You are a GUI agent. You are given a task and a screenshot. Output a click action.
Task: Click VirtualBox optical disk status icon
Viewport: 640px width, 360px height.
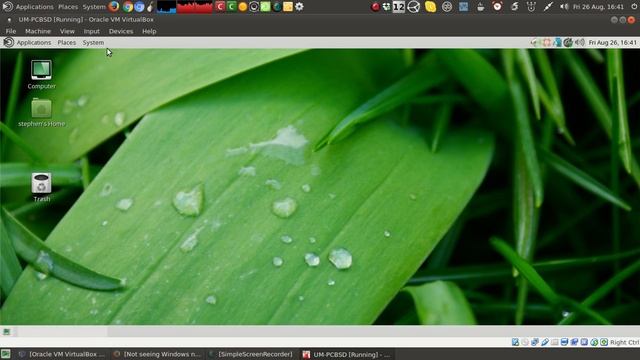point(525,342)
